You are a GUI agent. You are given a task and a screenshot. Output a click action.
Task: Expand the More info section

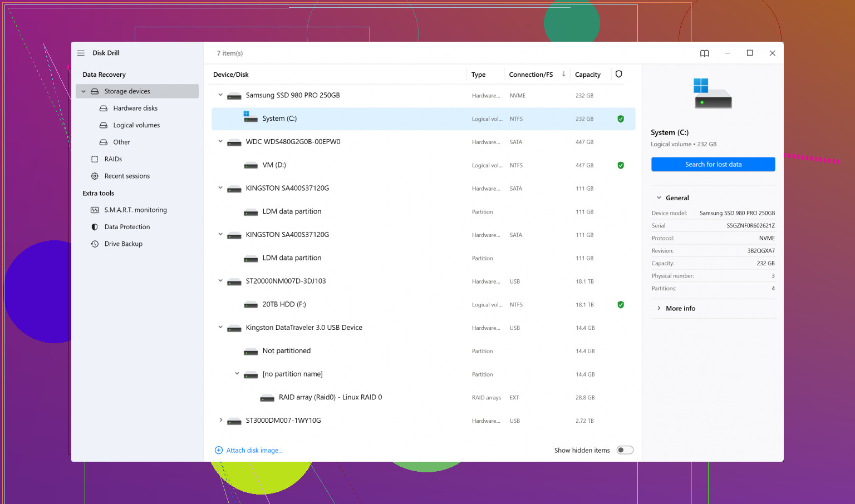[x=680, y=308]
